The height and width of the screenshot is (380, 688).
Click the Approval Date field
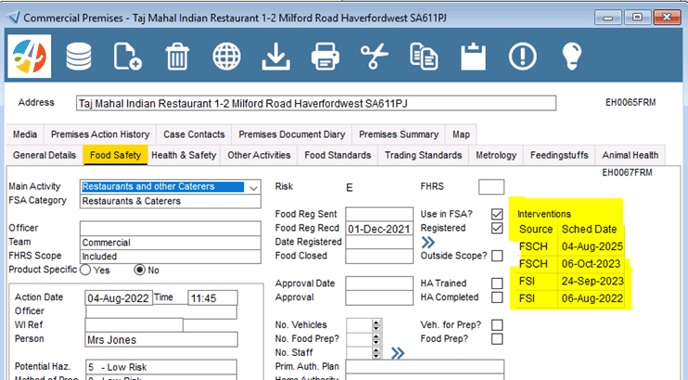tap(379, 283)
